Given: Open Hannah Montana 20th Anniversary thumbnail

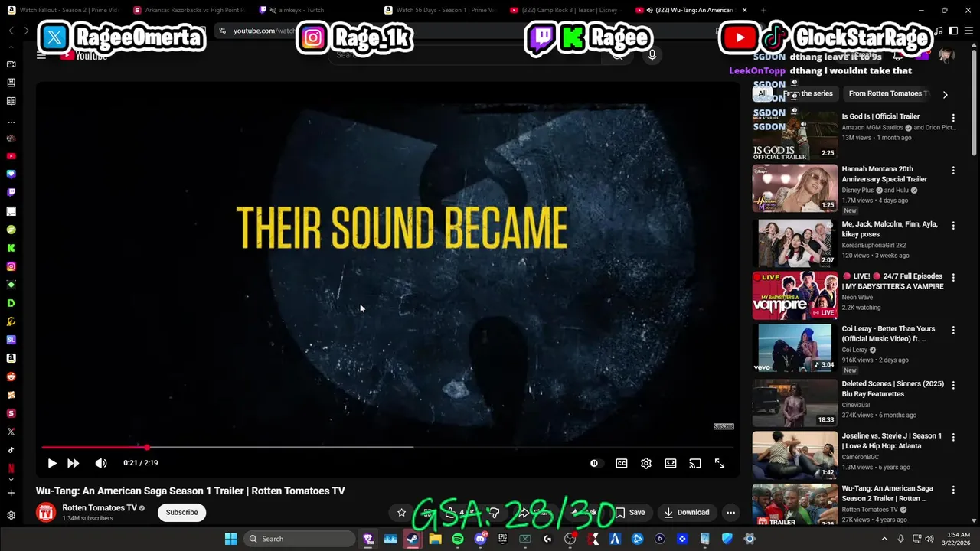Looking at the screenshot, I should tap(795, 188).
